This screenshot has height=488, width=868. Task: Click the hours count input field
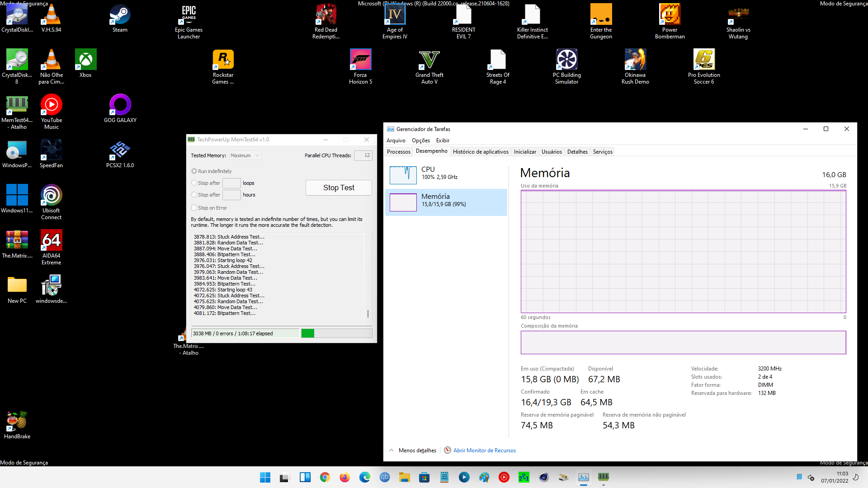pyautogui.click(x=231, y=195)
